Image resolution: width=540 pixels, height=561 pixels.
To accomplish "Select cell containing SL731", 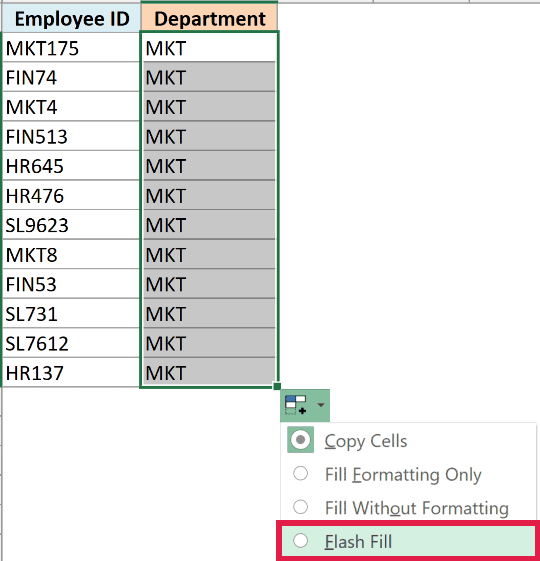I will [x=72, y=313].
